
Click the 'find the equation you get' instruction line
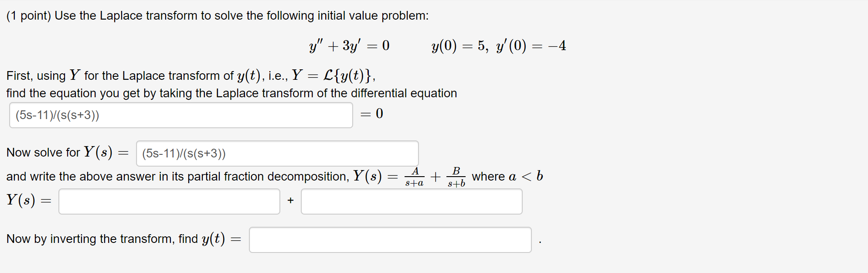click(x=231, y=93)
